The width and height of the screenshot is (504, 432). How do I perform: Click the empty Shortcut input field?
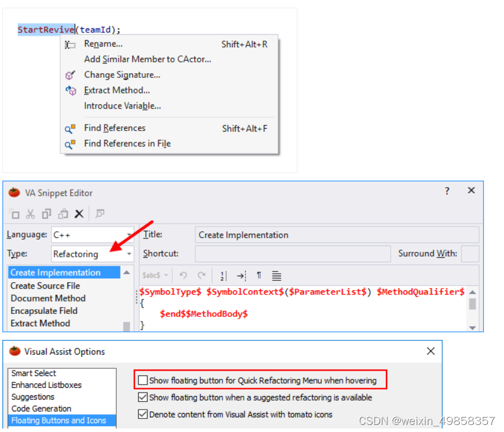click(293, 254)
